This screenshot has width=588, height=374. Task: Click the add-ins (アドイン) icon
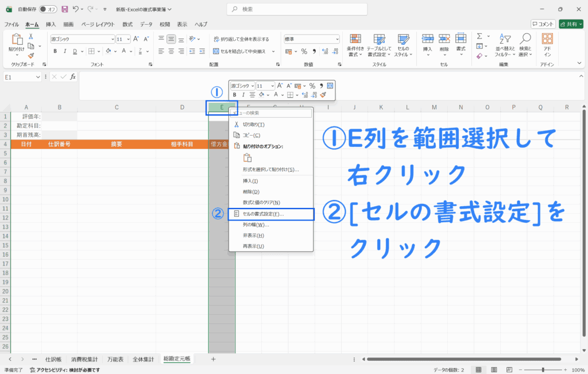point(547,44)
